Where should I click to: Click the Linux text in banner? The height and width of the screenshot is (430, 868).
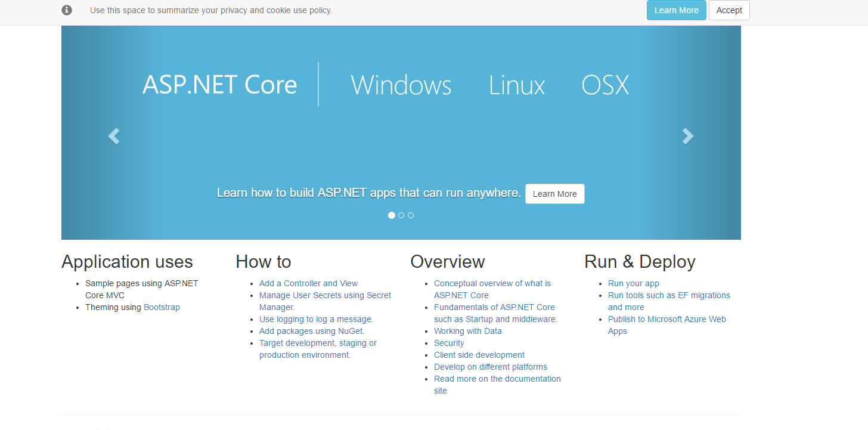(517, 85)
